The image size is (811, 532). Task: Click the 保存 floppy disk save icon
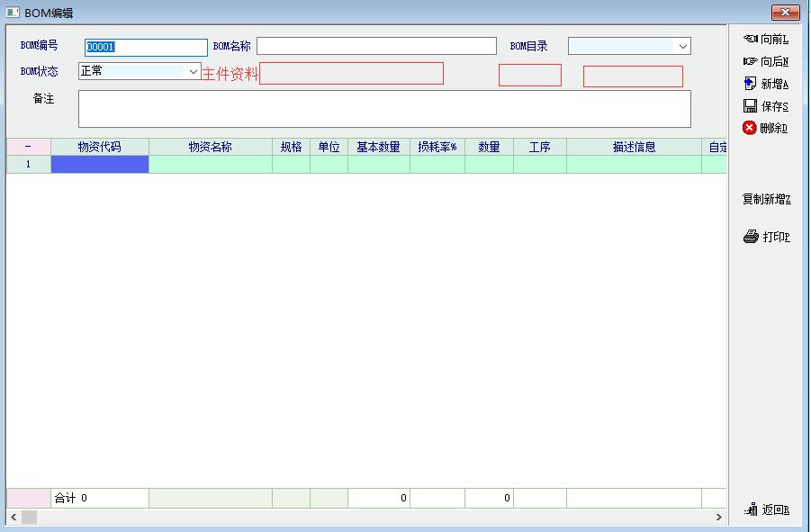(750, 106)
